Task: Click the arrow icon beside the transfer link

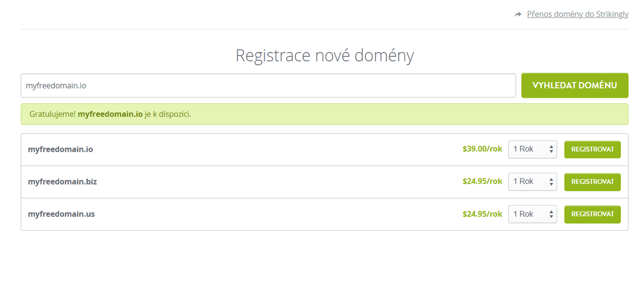Action: point(518,14)
